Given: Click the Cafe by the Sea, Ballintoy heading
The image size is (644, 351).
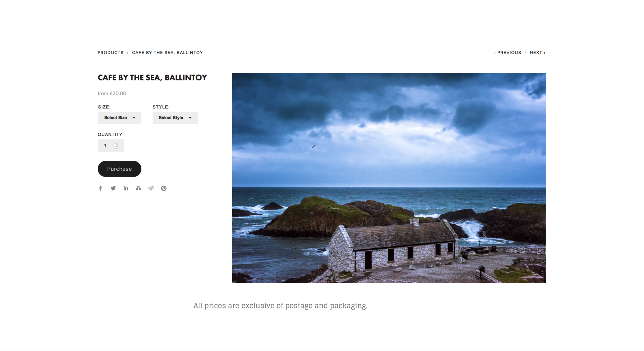Looking at the screenshot, I should tap(152, 78).
